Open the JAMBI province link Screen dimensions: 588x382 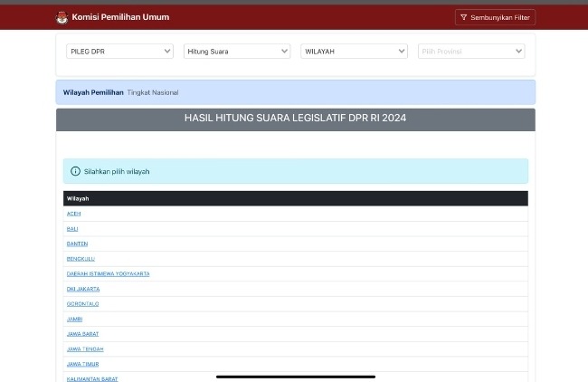point(75,319)
